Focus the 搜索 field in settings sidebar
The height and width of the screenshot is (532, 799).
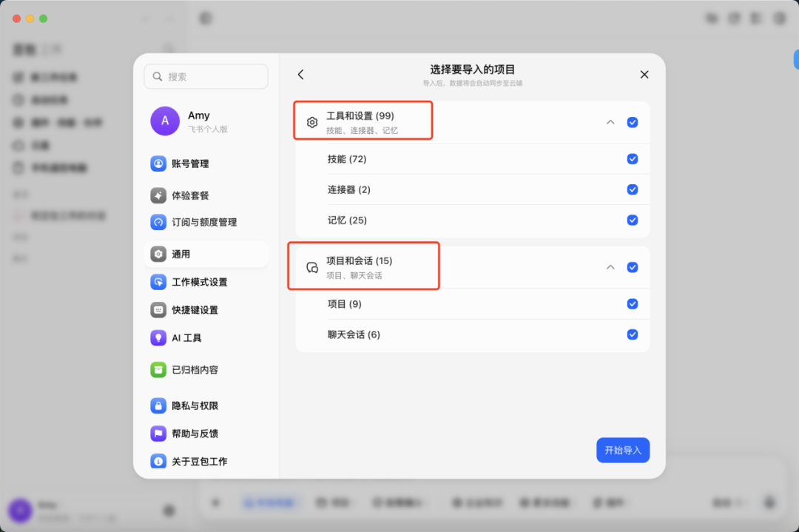[x=206, y=76]
